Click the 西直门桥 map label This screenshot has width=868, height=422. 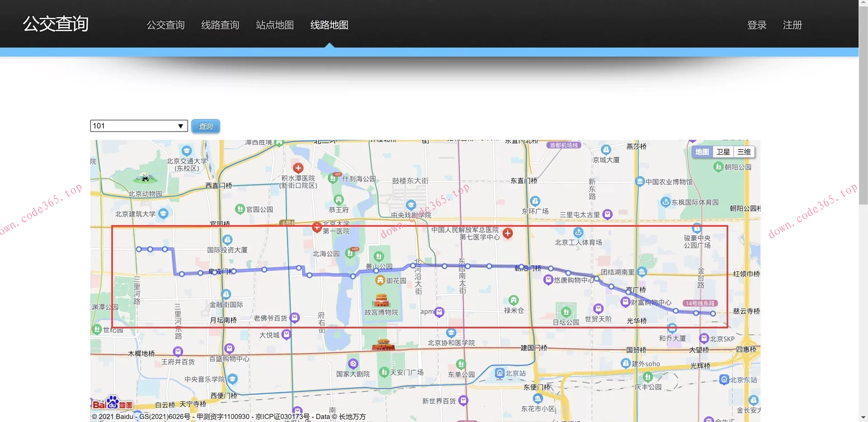tap(219, 185)
